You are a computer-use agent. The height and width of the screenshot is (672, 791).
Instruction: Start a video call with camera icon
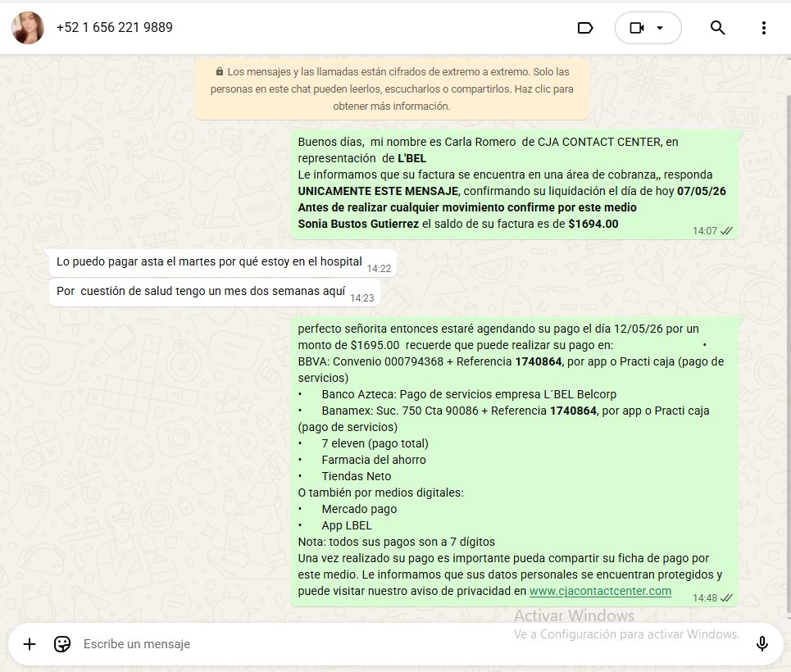coord(637,28)
